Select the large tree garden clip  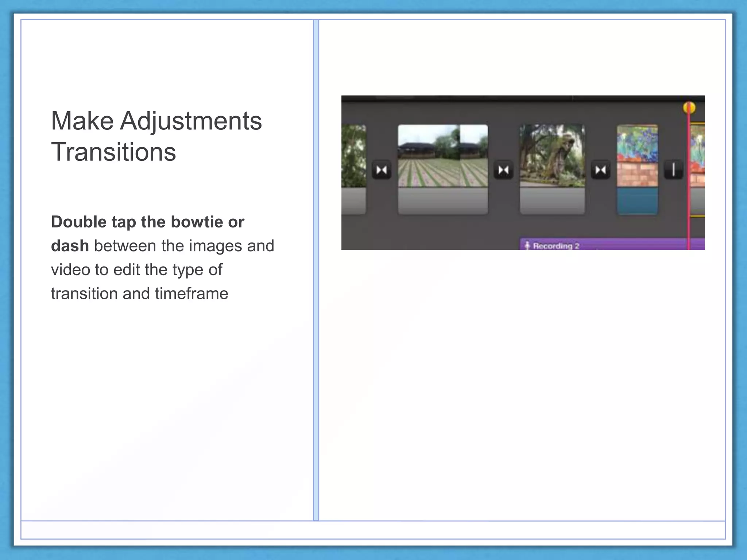[x=552, y=170]
